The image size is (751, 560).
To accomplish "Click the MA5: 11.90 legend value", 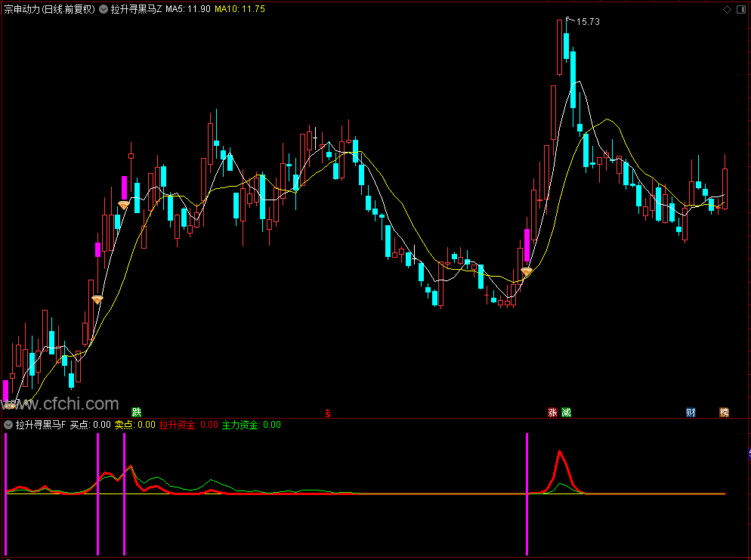I will 187,9.
